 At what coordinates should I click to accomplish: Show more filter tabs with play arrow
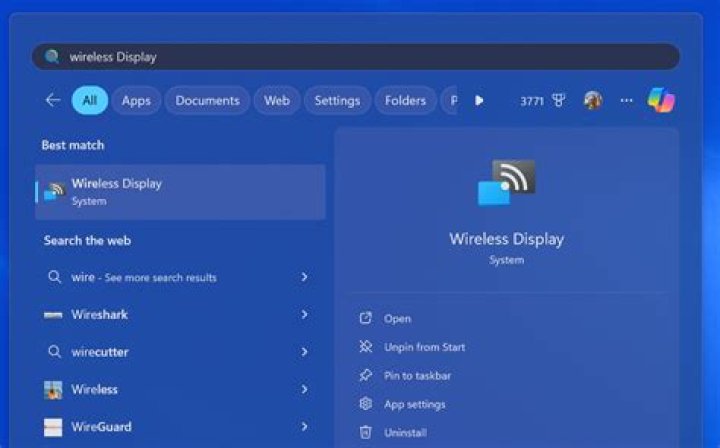click(x=479, y=100)
